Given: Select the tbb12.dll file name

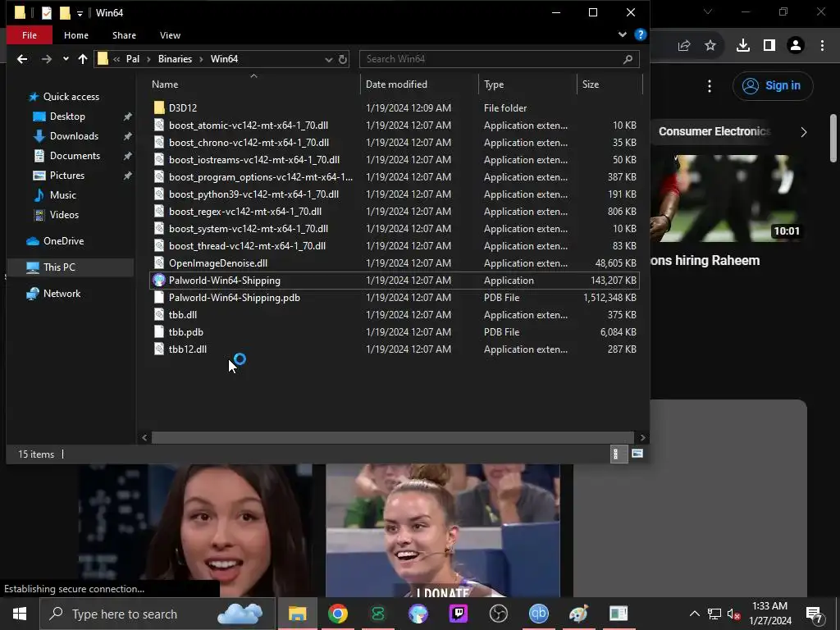Looking at the screenshot, I should pos(188,349).
